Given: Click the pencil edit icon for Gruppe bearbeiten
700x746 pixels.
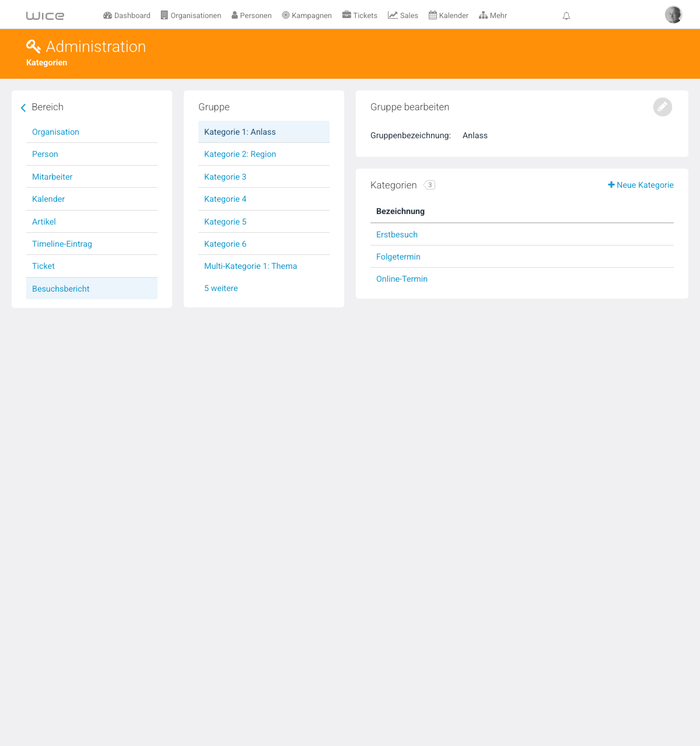Looking at the screenshot, I should 662,107.
